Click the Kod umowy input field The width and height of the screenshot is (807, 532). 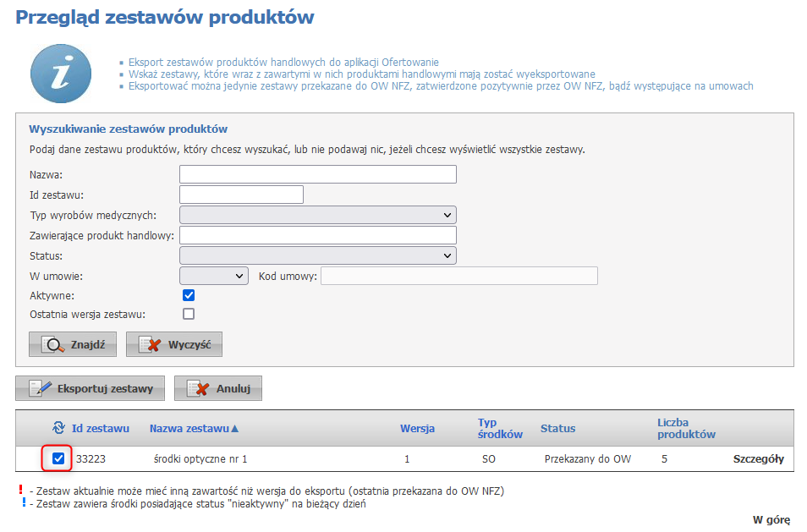458,276
